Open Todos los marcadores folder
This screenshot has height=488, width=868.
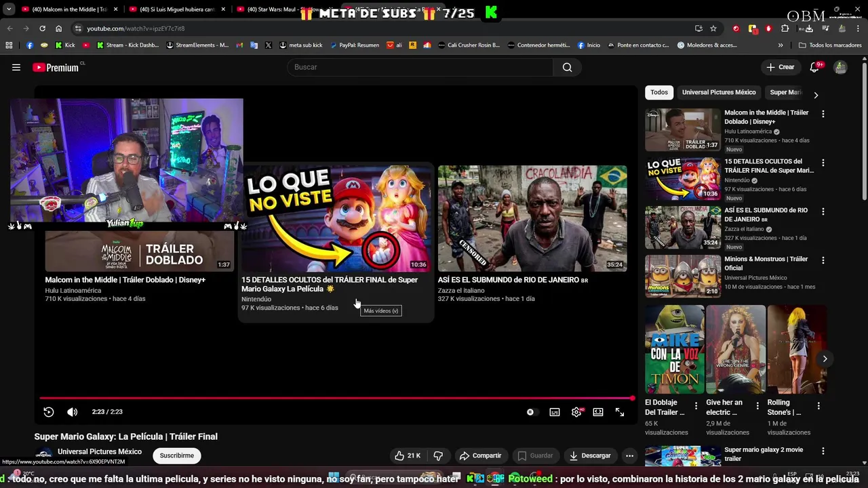[830, 45]
